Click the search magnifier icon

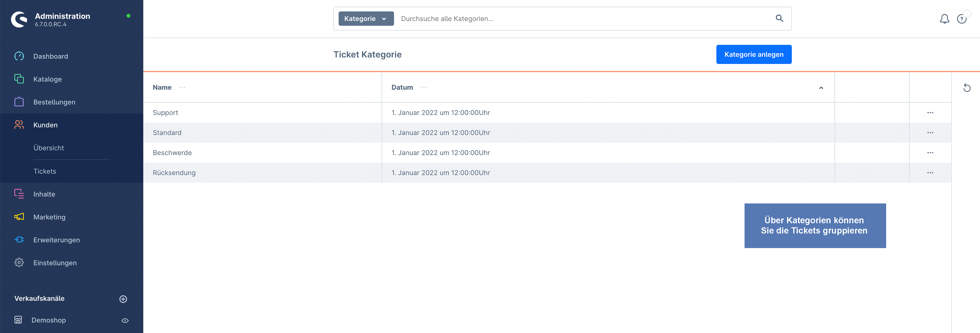[779, 18]
